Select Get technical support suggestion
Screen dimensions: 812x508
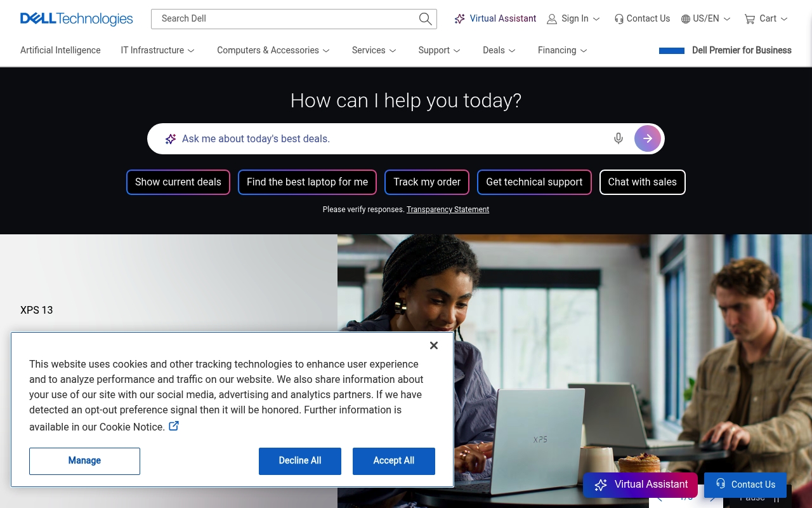[534, 182]
